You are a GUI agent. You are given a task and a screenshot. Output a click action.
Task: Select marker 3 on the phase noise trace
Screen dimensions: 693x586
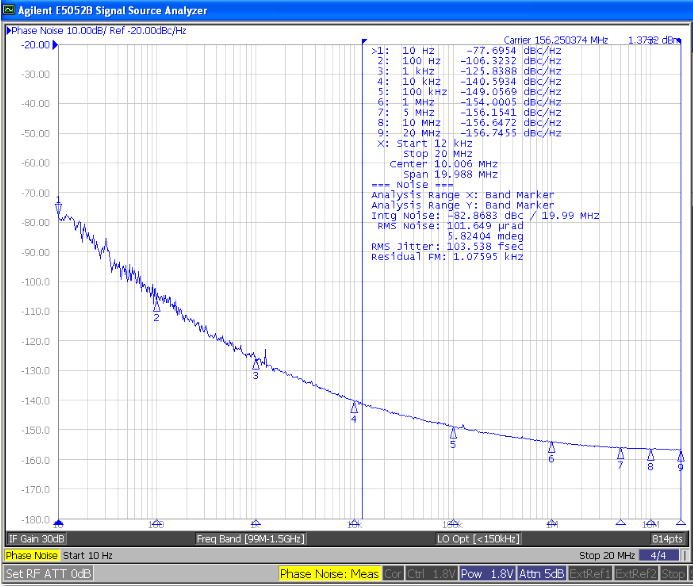255,365
